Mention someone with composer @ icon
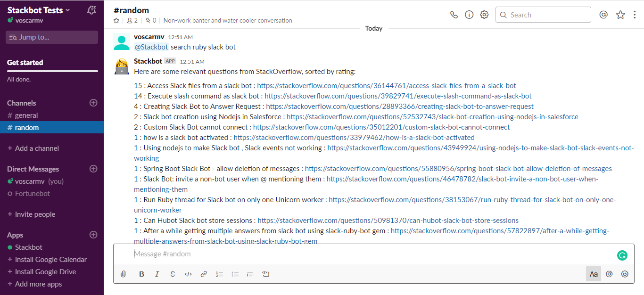The image size is (644, 295). [x=609, y=274]
